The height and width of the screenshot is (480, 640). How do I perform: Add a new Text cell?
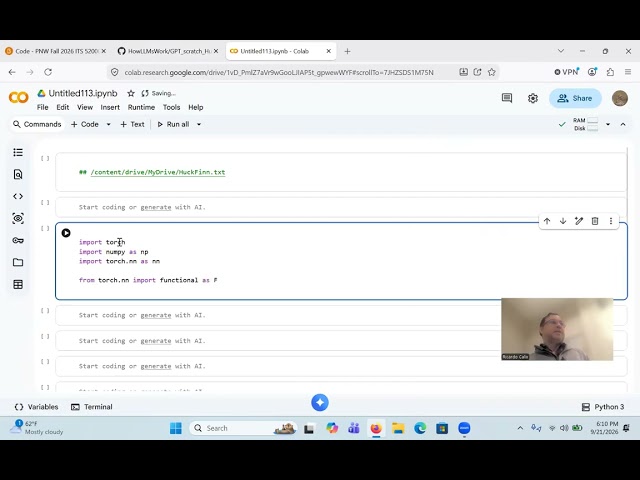(132, 124)
